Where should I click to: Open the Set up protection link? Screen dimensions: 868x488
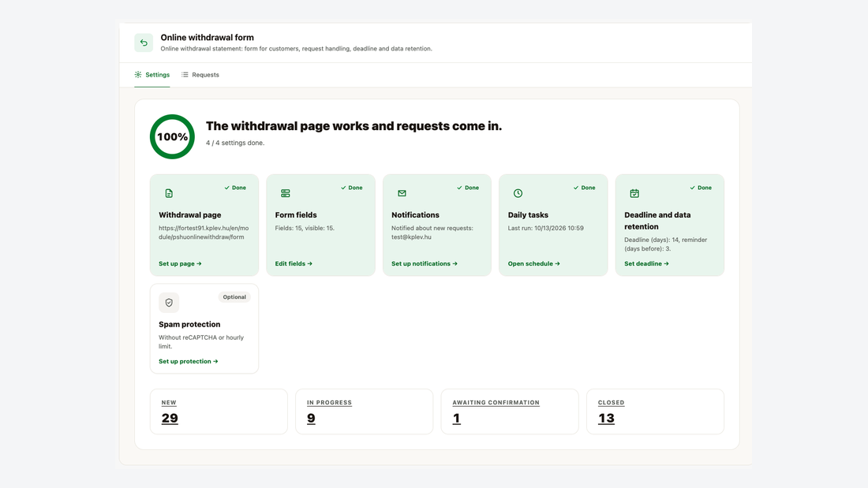point(189,361)
